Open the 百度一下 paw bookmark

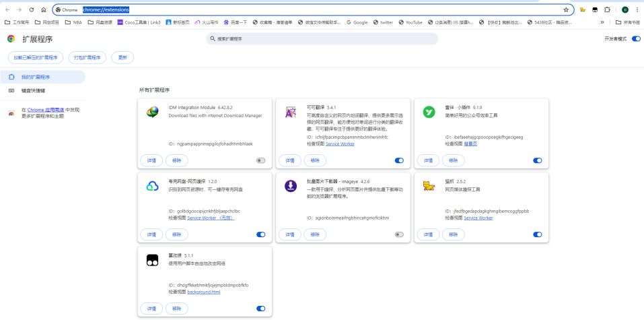[x=235, y=22]
